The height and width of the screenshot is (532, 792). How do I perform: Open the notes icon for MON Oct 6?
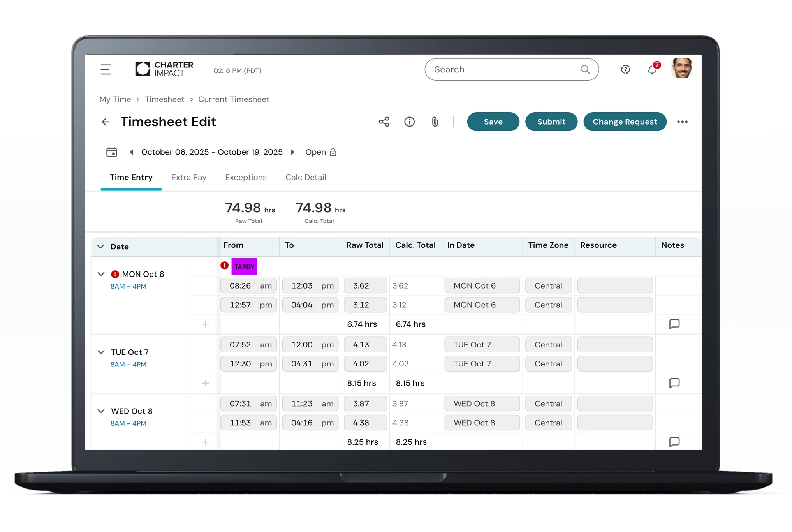coord(674,324)
